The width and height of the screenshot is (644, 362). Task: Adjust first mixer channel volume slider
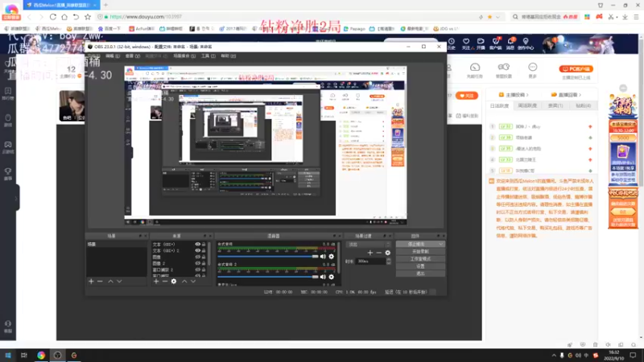click(x=268, y=257)
